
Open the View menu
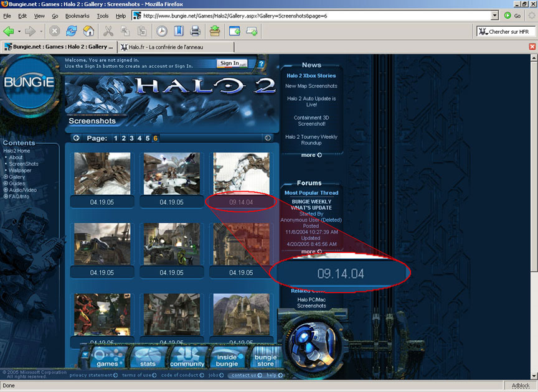tap(39, 16)
